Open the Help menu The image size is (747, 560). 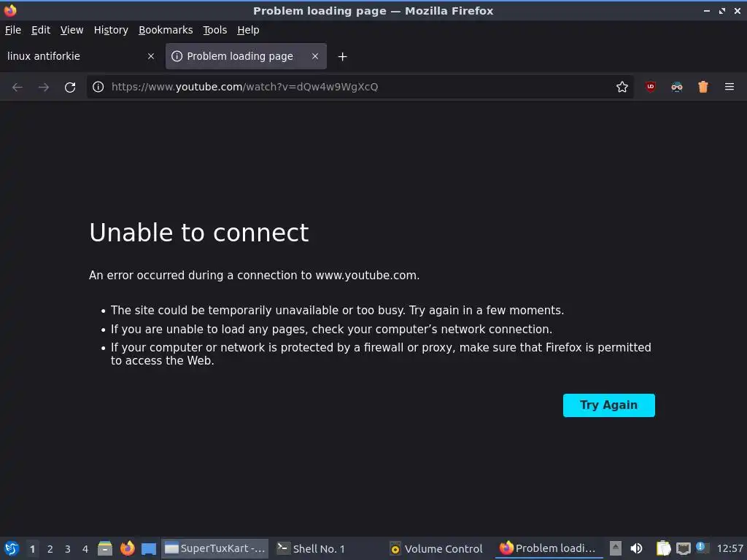(248, 30)
